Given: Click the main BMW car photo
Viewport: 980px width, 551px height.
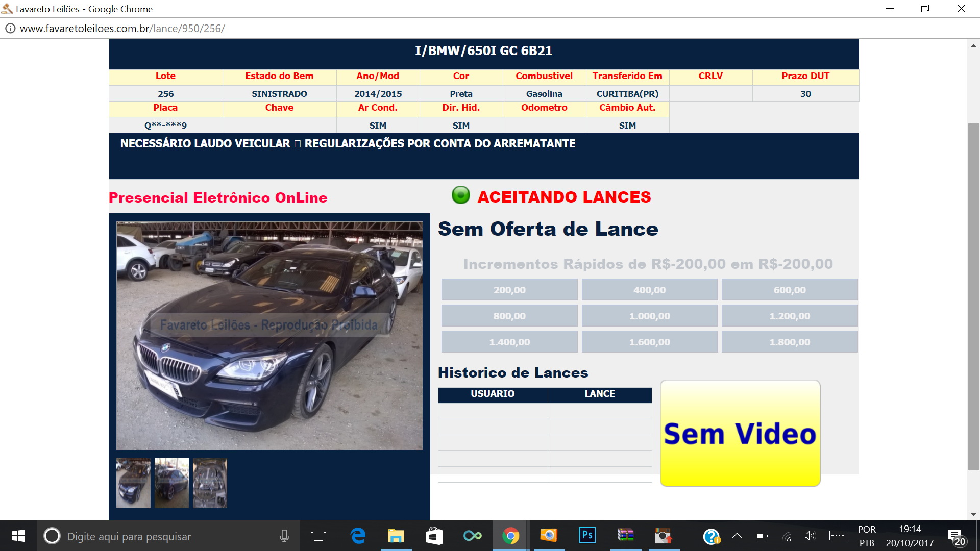Looking at the screenshot, I should [x=269, y=336].
